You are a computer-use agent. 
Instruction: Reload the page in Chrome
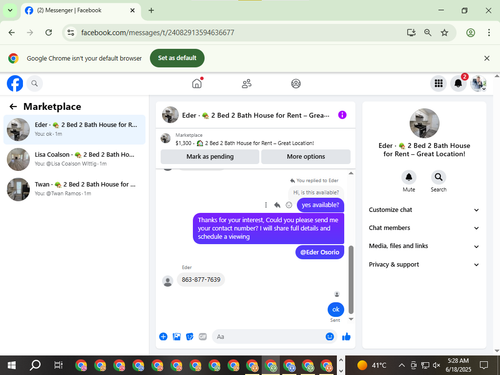[49, 33]
